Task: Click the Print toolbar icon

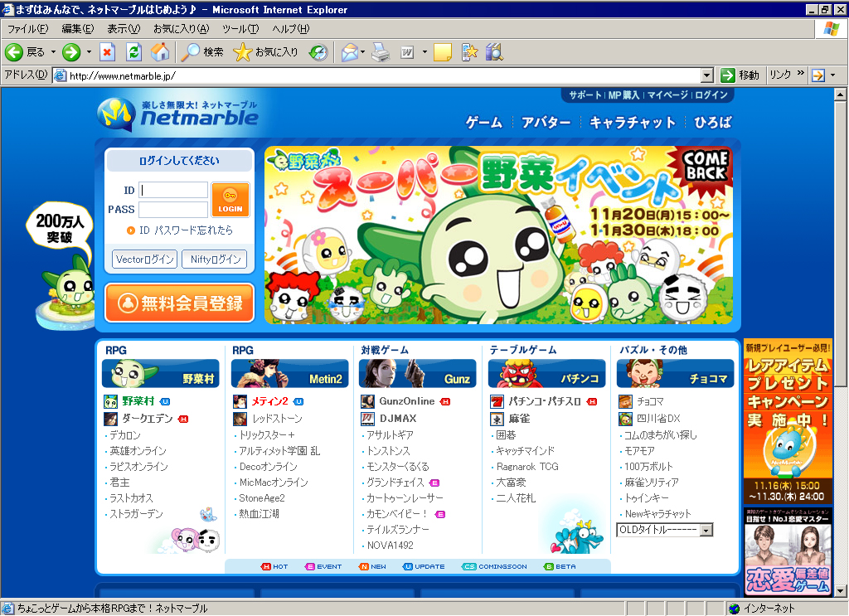Action: (x=381, y=52)
